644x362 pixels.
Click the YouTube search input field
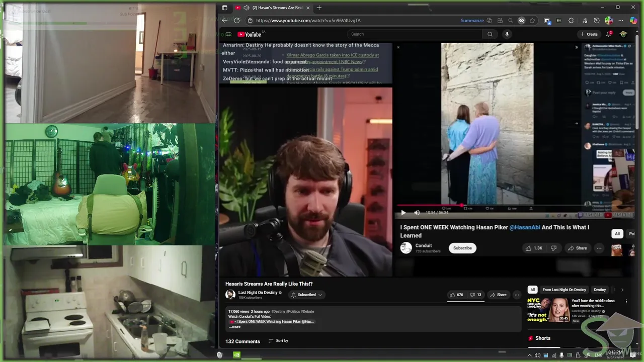415,34
